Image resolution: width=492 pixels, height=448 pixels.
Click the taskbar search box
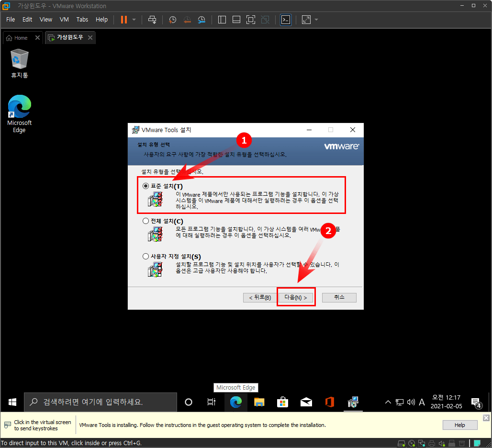tap(101, 402)
